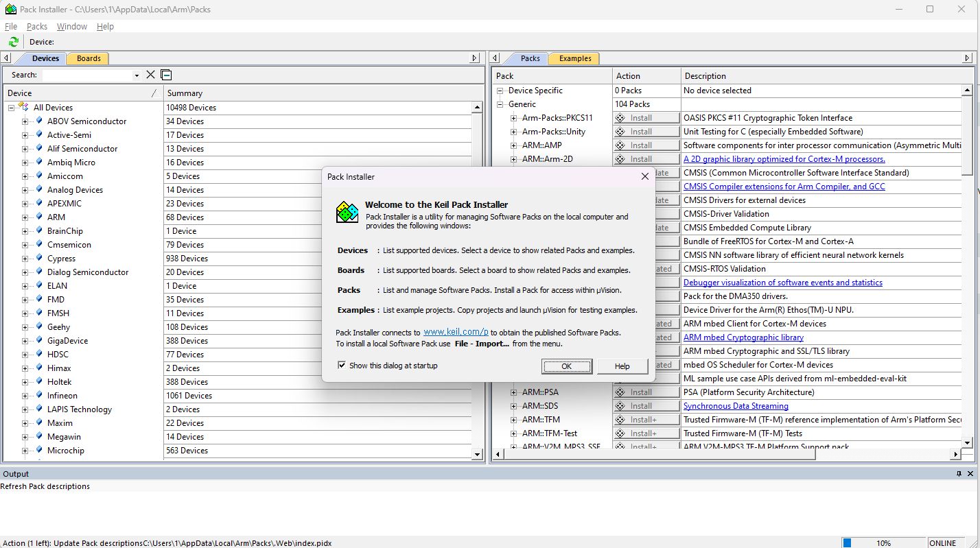Switch to the Devices tab
This screenshot has width=980, height=548.
tap(45, 58)
